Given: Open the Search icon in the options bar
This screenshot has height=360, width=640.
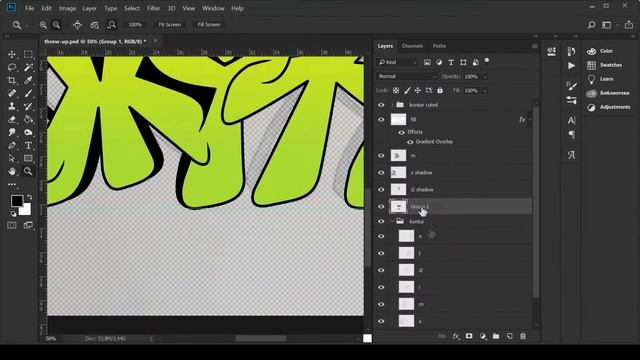Looking at the screenshot, I should click(x=591, y=25).
